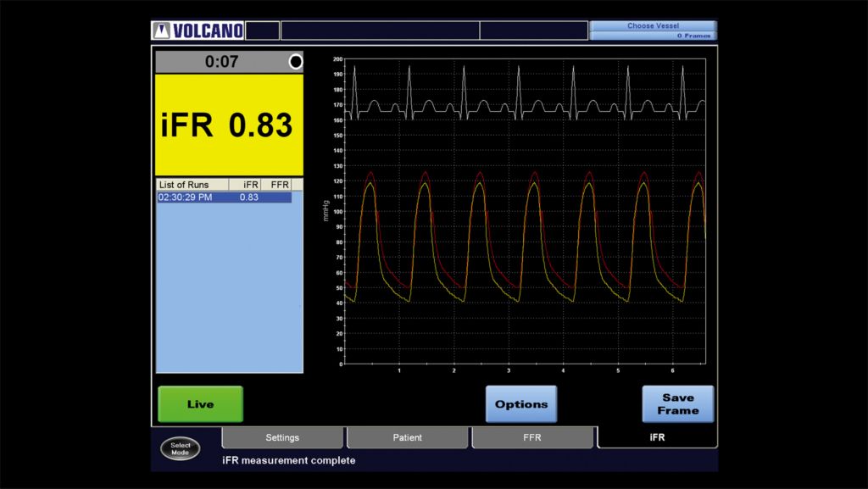
Task: Click the mmHg axis label
Action: (325, 211)
